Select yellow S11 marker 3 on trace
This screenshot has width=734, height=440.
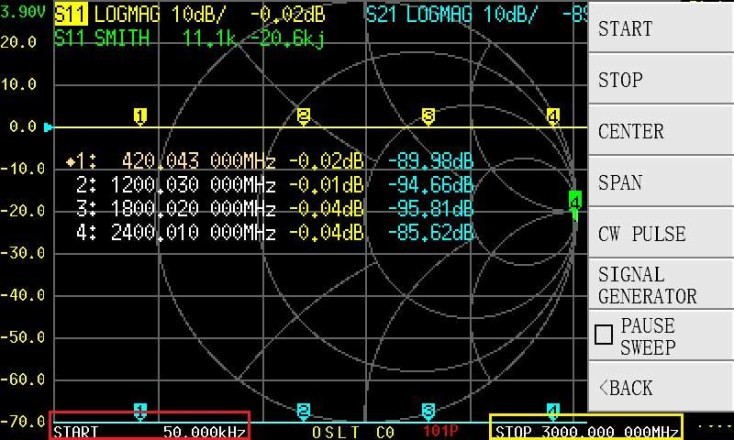click(428, 116)
